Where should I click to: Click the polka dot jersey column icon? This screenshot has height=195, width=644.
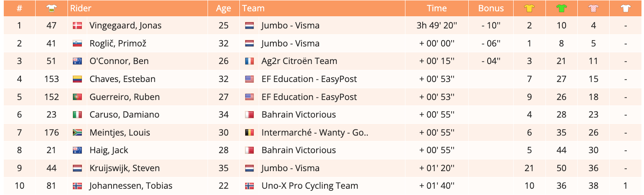click(x=593, y=8)
